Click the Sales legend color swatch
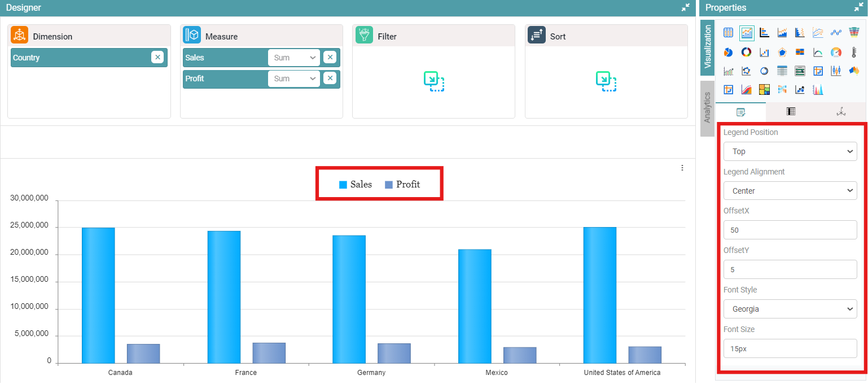The width and height of the screenshot is (868, 384). click(x=343, y=185)
